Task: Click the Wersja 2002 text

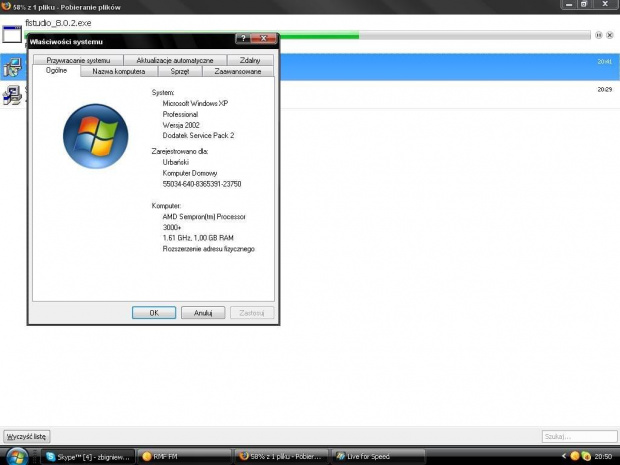Action: [181, 125]
